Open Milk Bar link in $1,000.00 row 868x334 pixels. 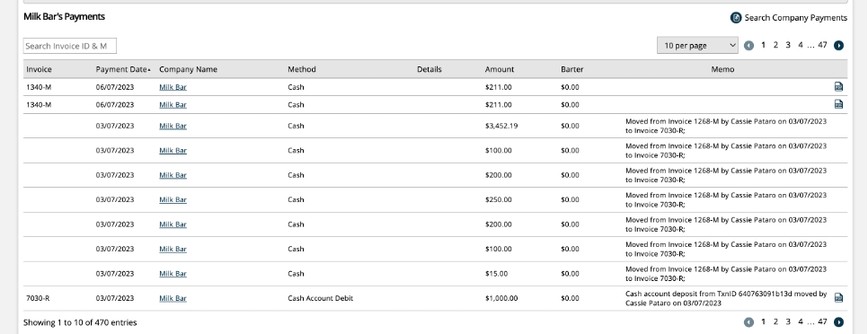click(x=173, y=298)
